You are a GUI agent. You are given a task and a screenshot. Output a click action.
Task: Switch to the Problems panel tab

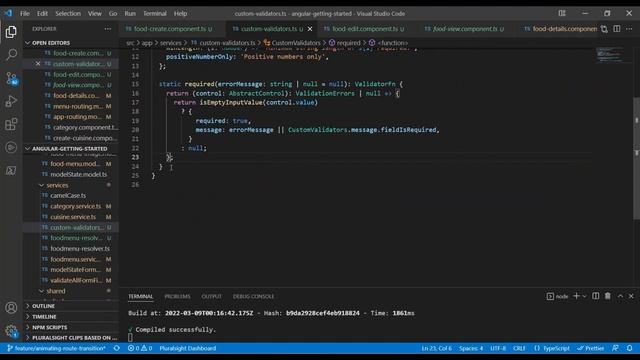pyautogui.click(x=177, y=296)
